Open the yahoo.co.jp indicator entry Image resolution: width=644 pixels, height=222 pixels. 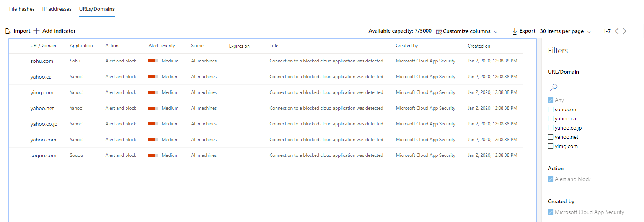point(44,124)
